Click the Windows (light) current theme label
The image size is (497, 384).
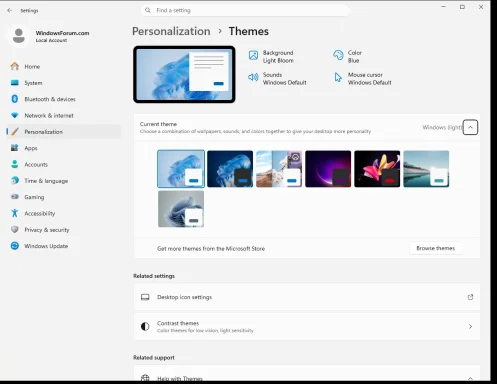pos(442,127)
